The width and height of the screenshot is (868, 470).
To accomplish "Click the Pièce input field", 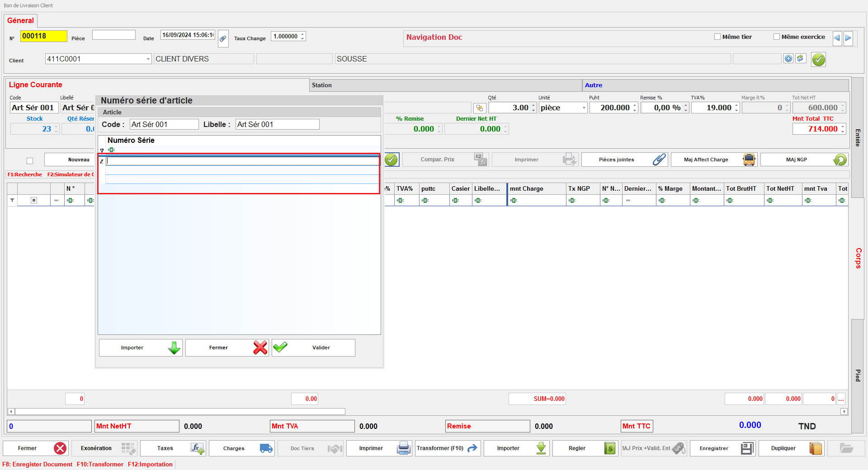I will coord(114,35).
